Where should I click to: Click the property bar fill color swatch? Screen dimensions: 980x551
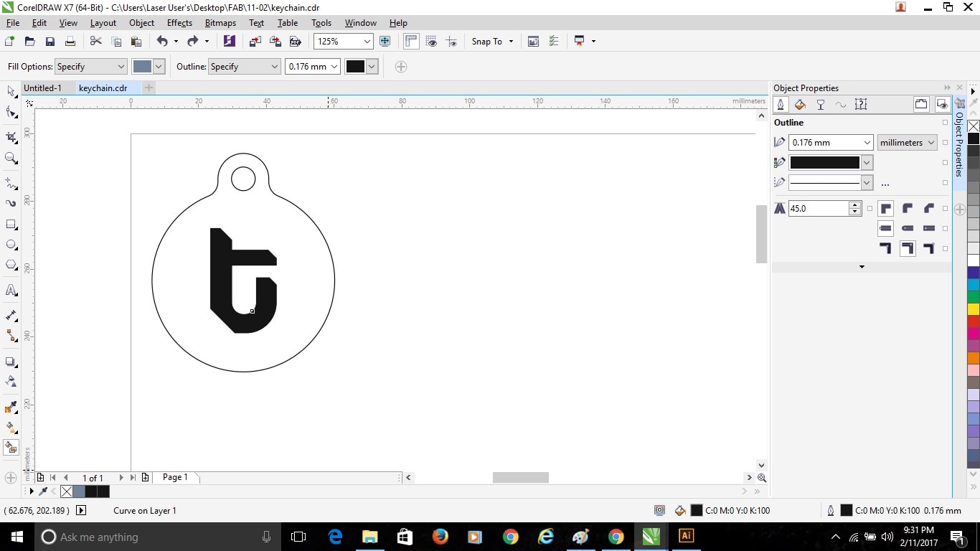click(x=142, y=67)
